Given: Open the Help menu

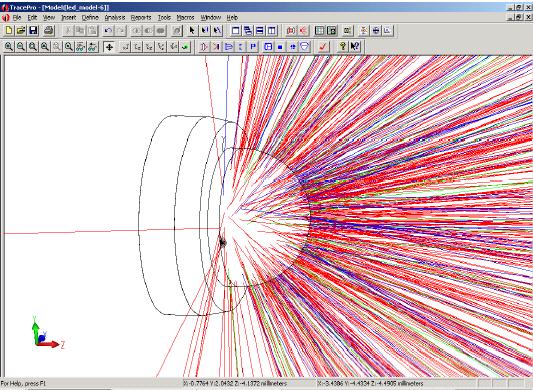Looking at the screenshot, I should pyautogui.click(x=232, y=17).
